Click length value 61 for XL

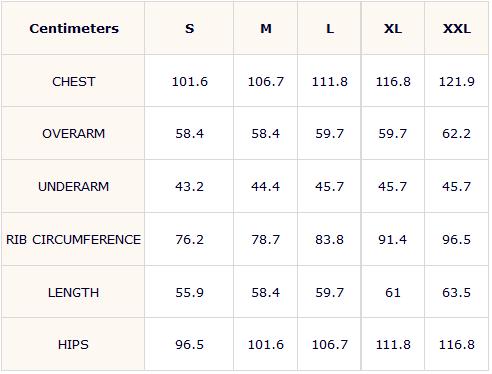pos(393,292)
